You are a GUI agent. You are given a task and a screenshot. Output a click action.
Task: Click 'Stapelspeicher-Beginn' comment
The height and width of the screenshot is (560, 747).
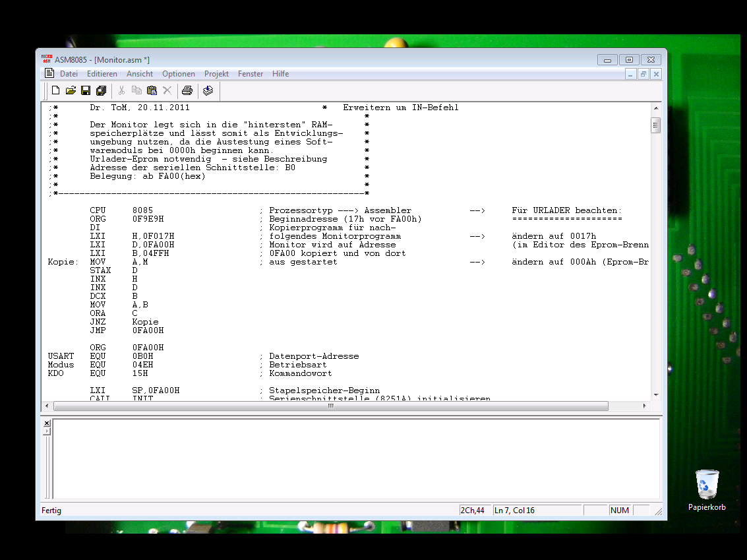point(324,390)
